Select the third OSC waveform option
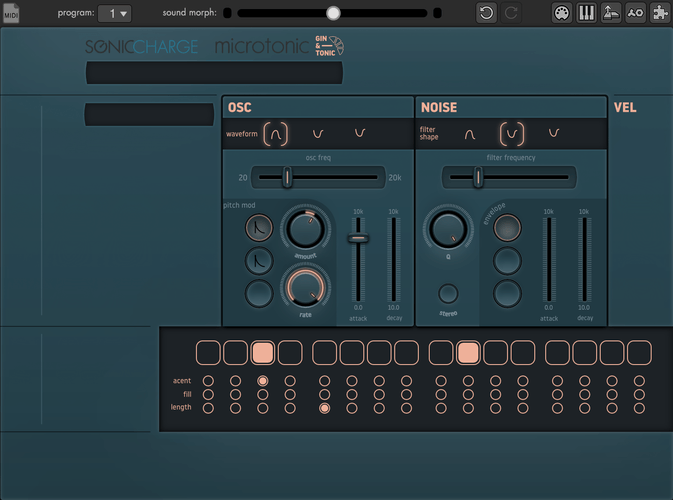 360,133
